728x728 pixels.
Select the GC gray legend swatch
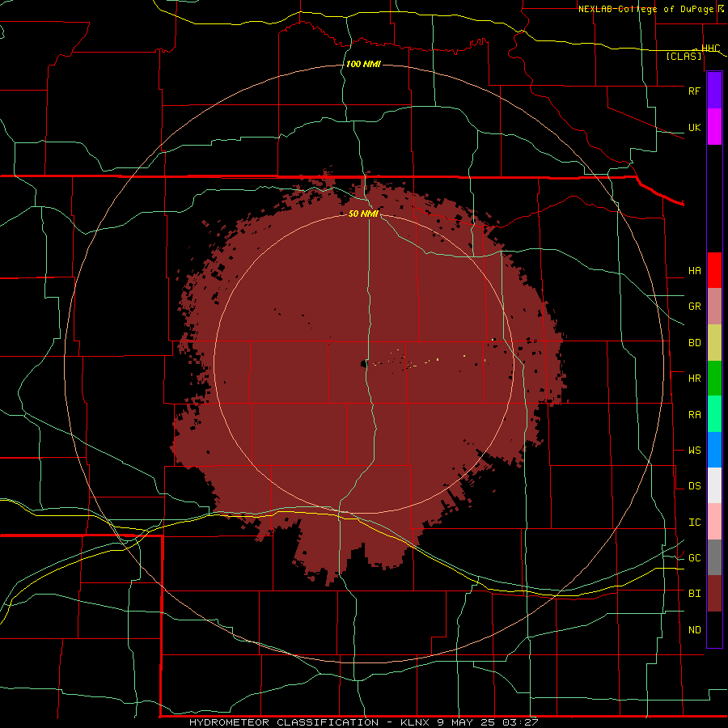pyautogui.click(x=714, y=557)
